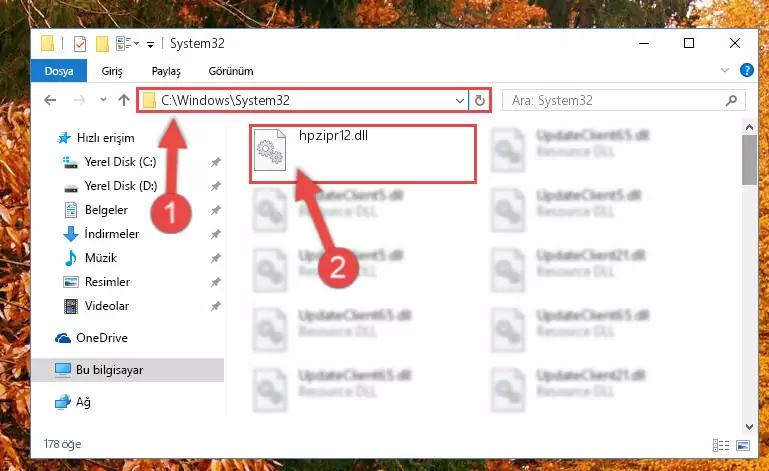Open the Dosya ribbon tab
Viewport: 769px width, 471px height.
point(59,71)
